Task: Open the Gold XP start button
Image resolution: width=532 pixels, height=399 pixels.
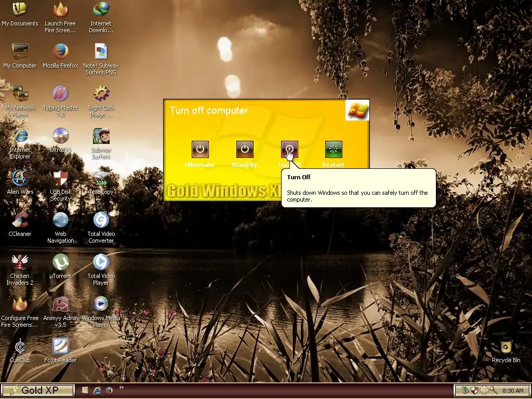Action: (x=37, y=390)
